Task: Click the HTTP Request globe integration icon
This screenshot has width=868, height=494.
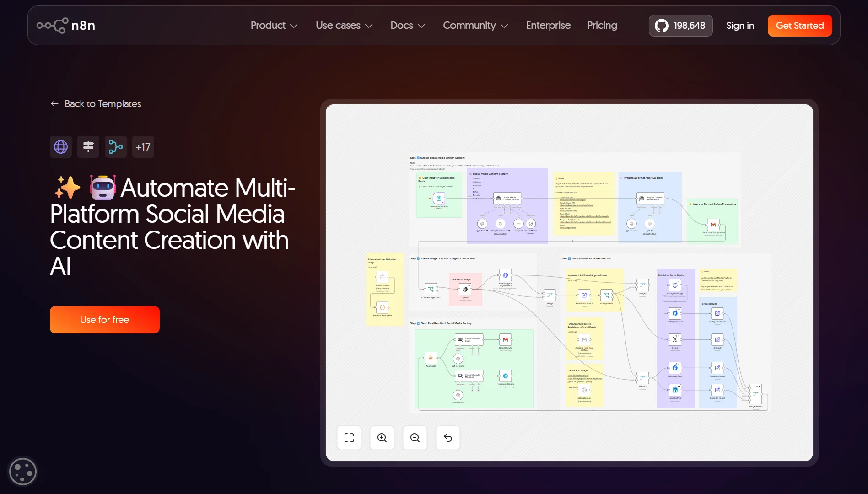Action: pos(61,147)
